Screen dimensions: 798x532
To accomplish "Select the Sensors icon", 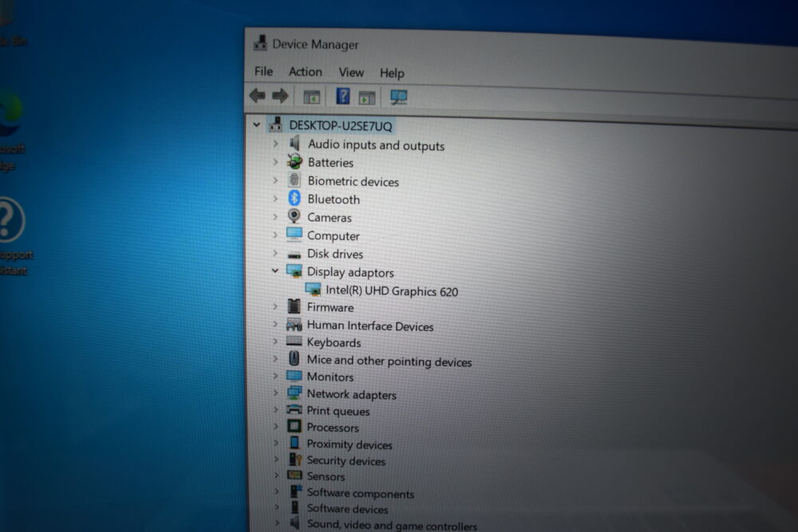I will point(294,475).
